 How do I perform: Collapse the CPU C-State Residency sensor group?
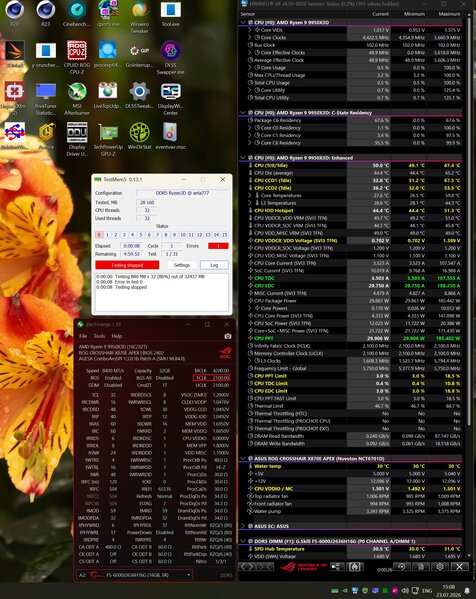pyautogui.click(x=243, y=113)
